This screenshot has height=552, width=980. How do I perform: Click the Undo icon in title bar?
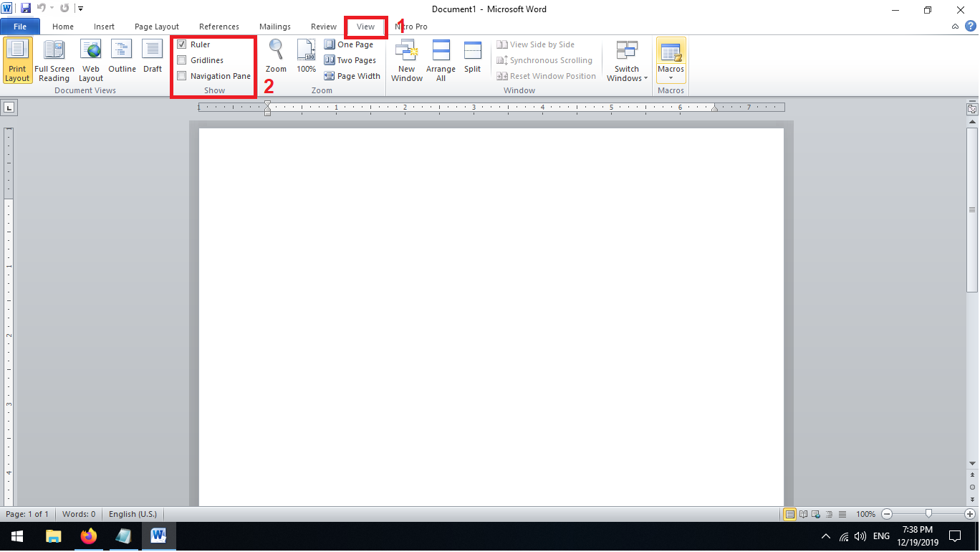[x=41, y=9]
